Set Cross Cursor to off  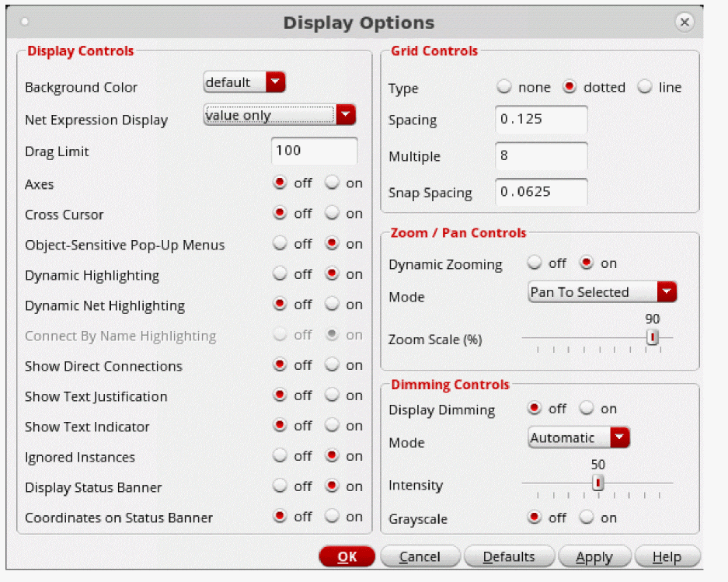(280, 213)
